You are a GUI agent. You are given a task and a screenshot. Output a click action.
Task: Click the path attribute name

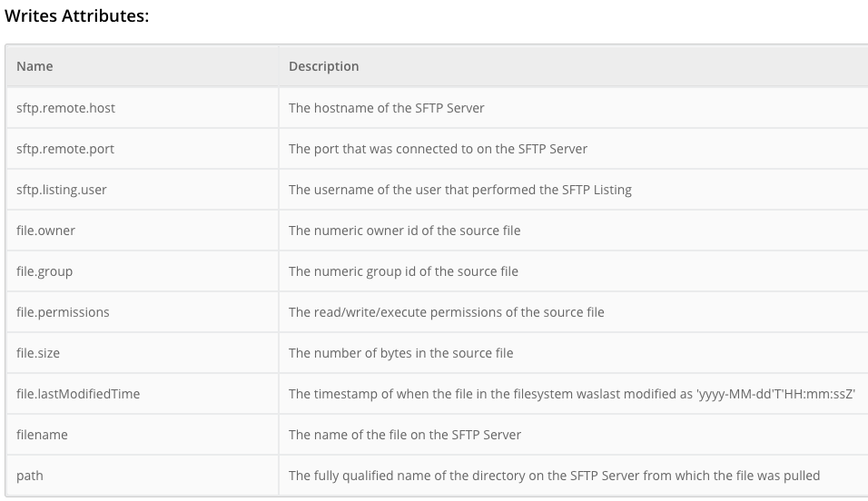(29, 476)
